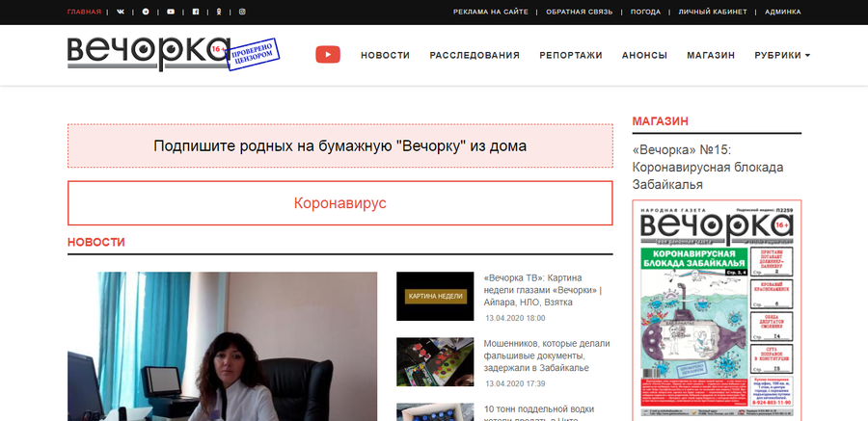Open РЕКЛАМА НА САЙТЕ link

pos(491,12)
